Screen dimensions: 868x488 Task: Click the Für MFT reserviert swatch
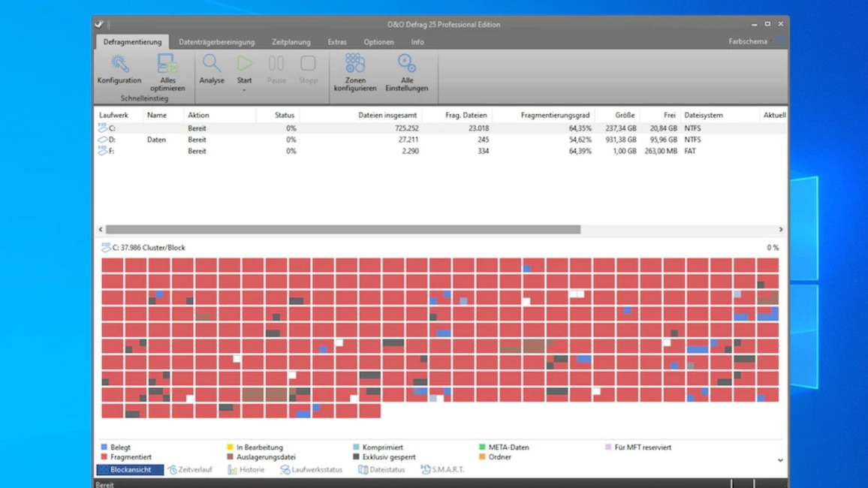click(x=608, y=447)
